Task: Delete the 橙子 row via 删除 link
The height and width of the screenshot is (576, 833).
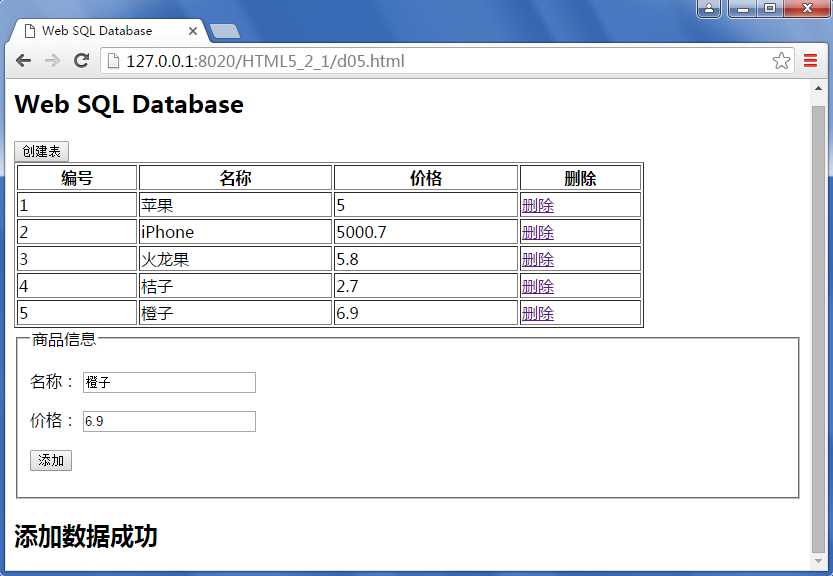Action: [x=538, y=314]
